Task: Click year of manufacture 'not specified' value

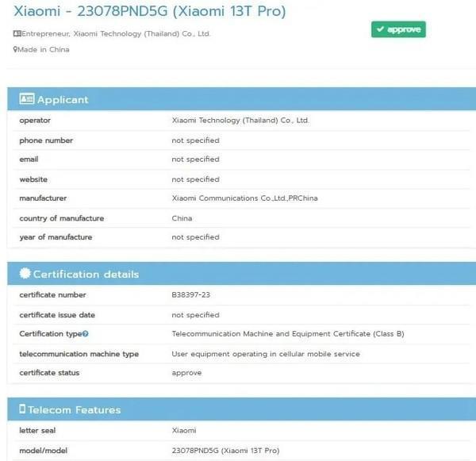Action: (x=195, y=237)
